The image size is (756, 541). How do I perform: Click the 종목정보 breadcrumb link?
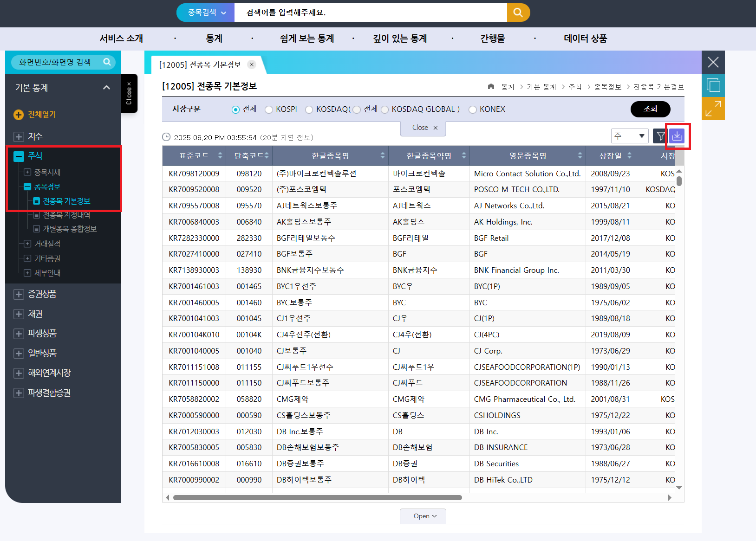(608, 87)
